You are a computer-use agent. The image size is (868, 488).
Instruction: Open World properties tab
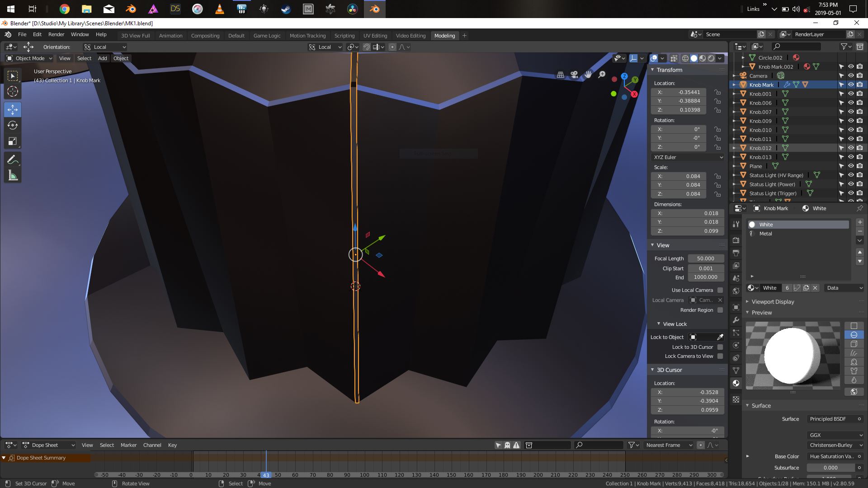click(x=736, y=291)
